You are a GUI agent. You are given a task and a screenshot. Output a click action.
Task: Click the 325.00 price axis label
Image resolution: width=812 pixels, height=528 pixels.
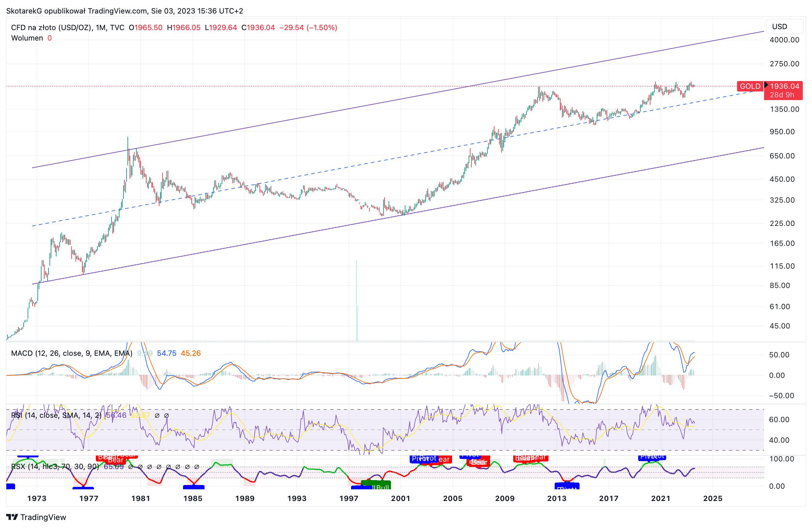point(782,200)
